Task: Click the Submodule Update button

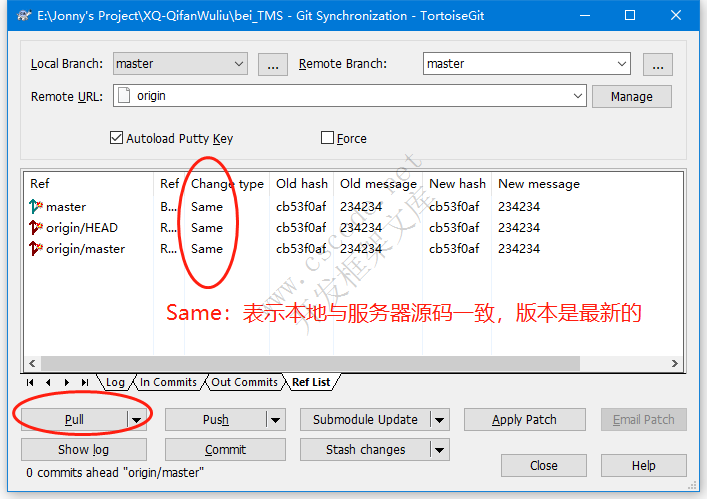Action: click(x=365, y=420)
